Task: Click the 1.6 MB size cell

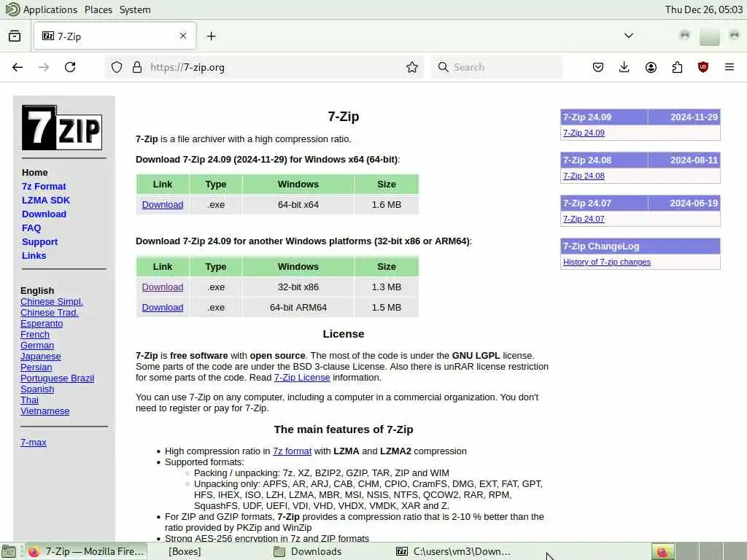Action: click(387, 205)
